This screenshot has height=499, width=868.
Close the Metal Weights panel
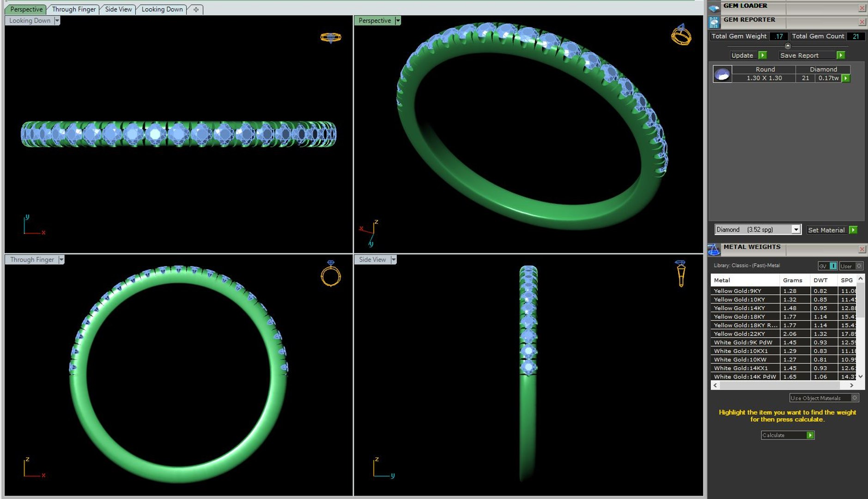tap(862, 249)
